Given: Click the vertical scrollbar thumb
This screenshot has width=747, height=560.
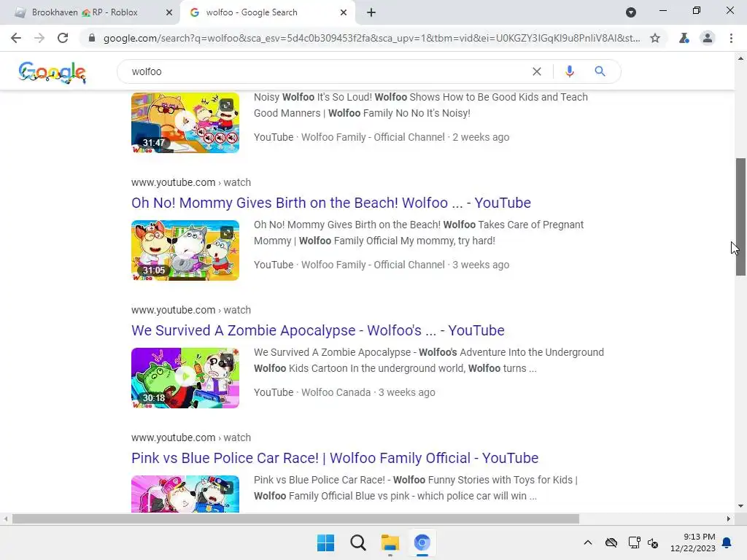Looking at the screenshot, I should coord(740,217).
